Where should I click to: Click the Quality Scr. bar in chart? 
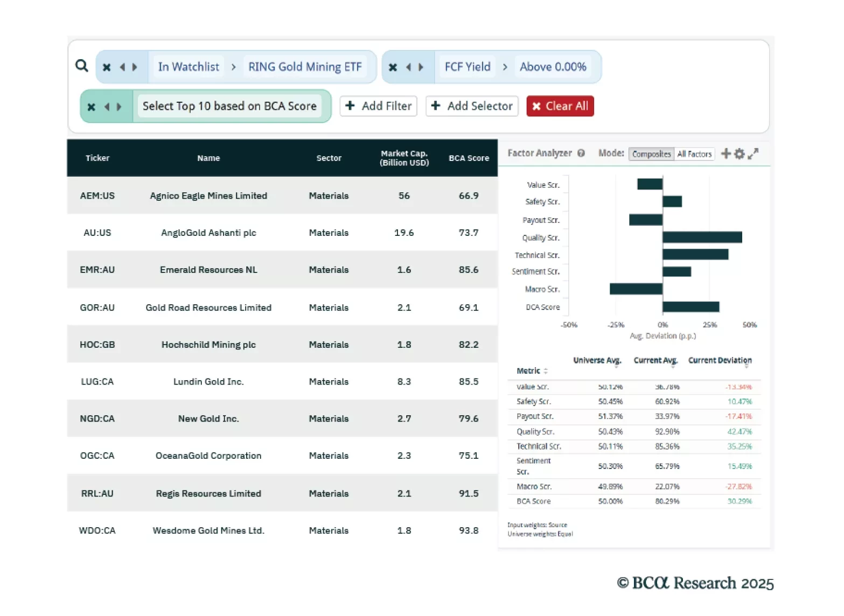point(702,237)
